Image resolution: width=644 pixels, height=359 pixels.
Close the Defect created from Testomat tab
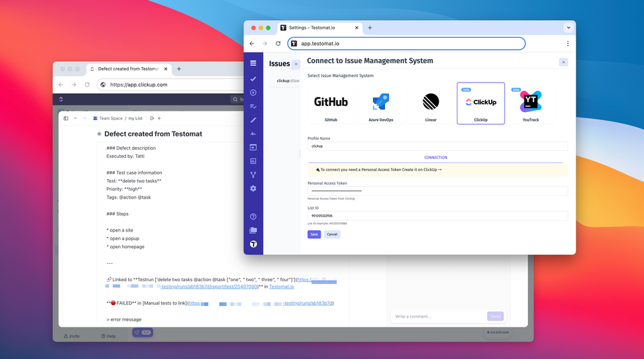pyautogui.click(x=166, y=69)
